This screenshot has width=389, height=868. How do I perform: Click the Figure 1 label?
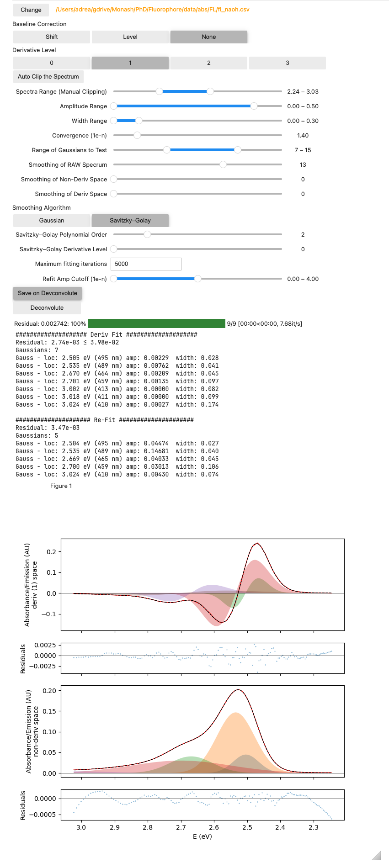(61, 486)
